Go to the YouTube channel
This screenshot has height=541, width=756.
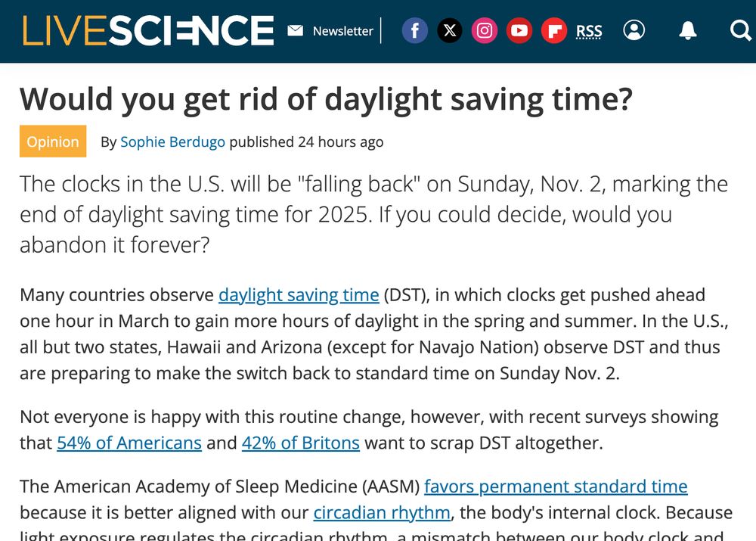pos(519,30)
